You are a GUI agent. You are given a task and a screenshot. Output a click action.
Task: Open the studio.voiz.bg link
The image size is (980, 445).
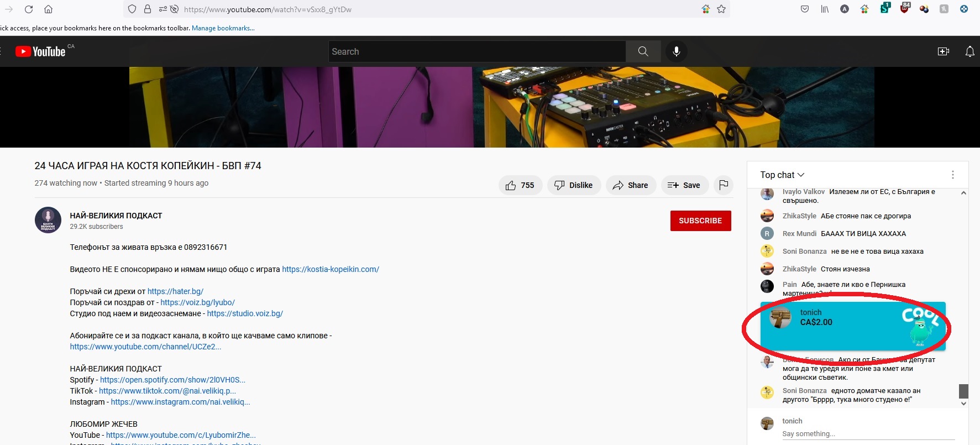click(245, 313)
